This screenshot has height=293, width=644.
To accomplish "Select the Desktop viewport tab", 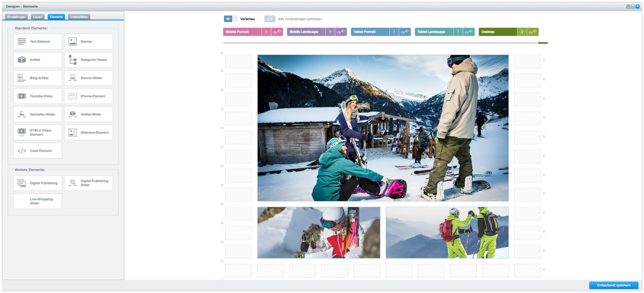I will (x=498, y=32).
